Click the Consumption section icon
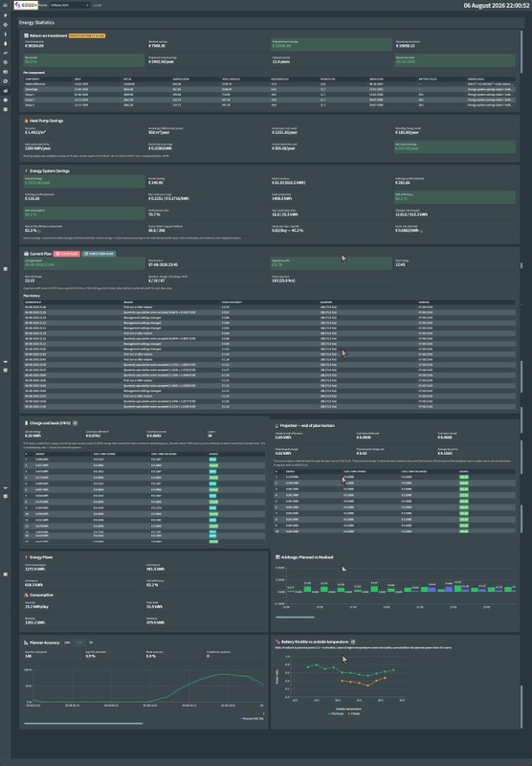532x766 pixels. (x=27, y=595)
